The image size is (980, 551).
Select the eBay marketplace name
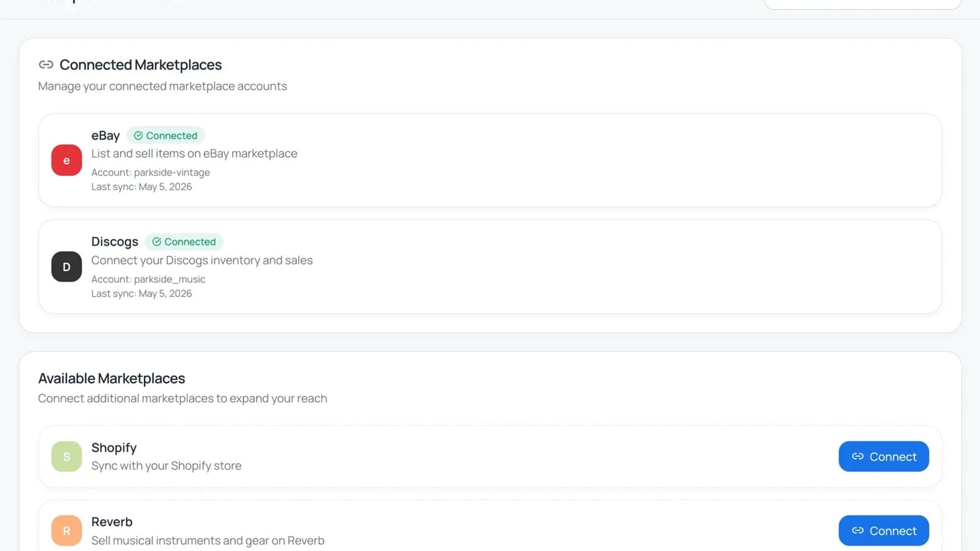pyautogui.click(x=105, y=136)
